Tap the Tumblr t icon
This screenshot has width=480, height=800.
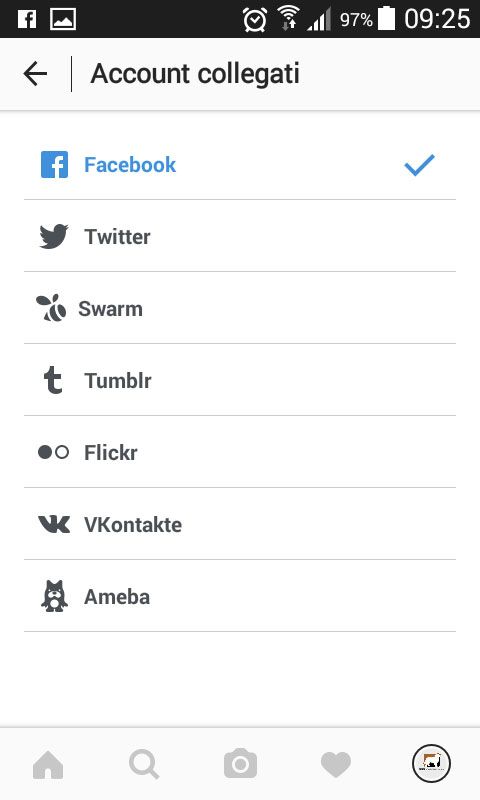(x=53, y=381)
